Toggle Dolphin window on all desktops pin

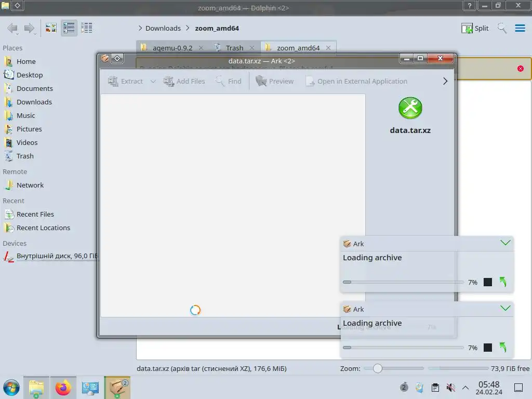[x=17, y=5]
